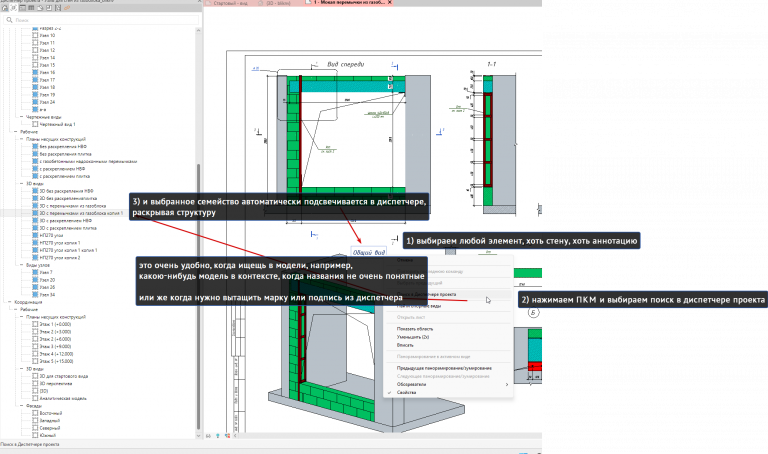Click the icon beside НП270 угол копия 2
Image resolution: width=768 pixels, height=454 pixels.
pos(35,258)
